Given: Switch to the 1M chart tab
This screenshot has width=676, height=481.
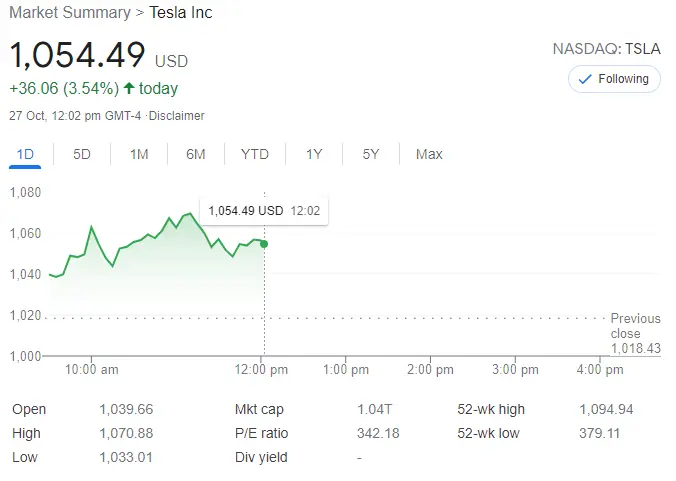Looking at the screenshot, I should (x=139, y=154).
